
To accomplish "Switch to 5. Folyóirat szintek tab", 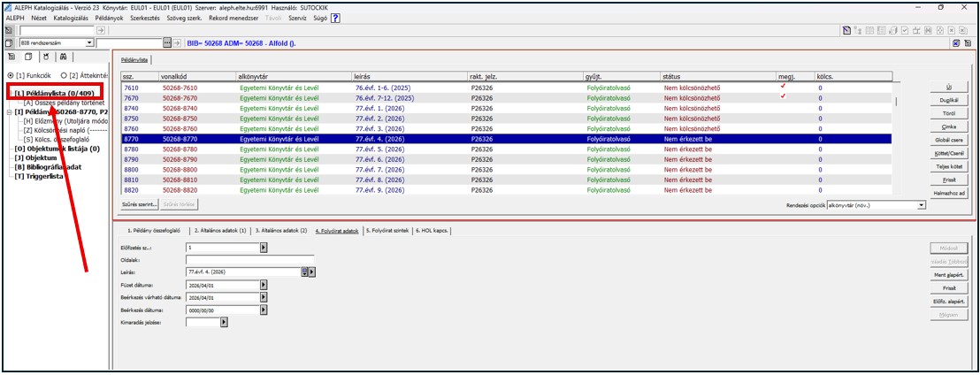I will point(387,231).
